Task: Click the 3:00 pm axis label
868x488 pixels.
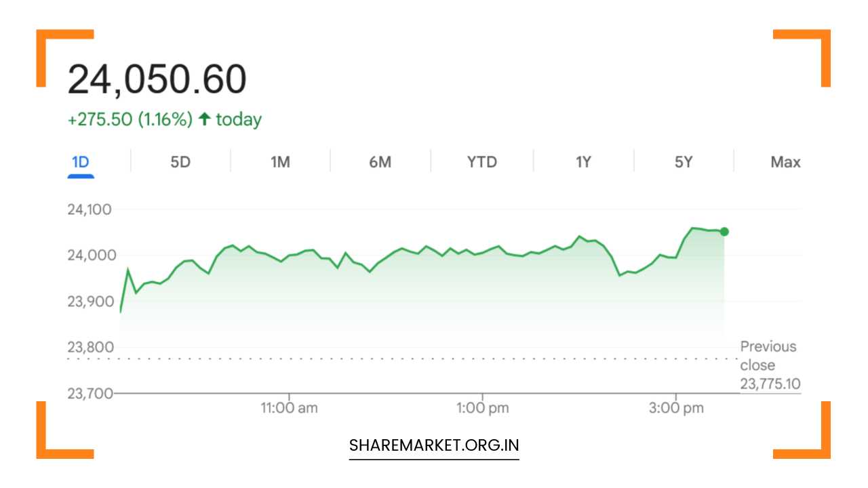Action: coord(676,408)
